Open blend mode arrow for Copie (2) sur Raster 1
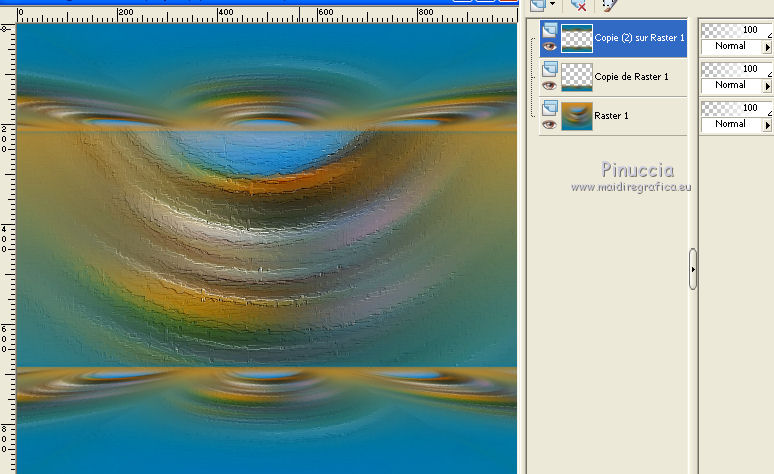Image resolution: width=774 pixels, height=474 pixels. click(767, 47)
